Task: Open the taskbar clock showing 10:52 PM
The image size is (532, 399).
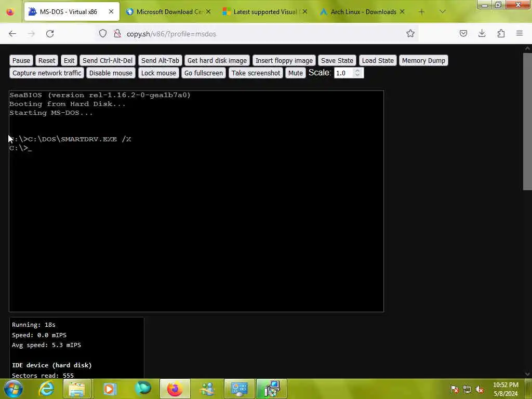Action: pyautogui.click(x=506, y=389)
